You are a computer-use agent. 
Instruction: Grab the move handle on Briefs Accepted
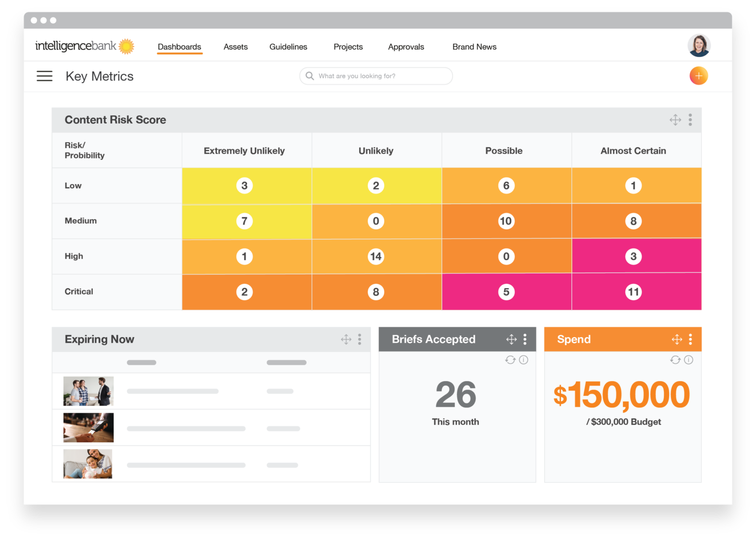[511, 339]
